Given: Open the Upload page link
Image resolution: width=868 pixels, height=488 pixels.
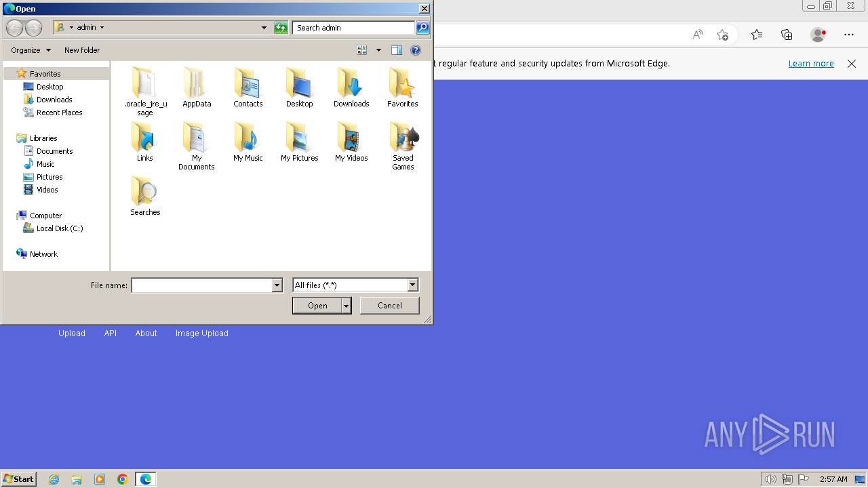Looking at the screenshot, I should coord(72,333).
